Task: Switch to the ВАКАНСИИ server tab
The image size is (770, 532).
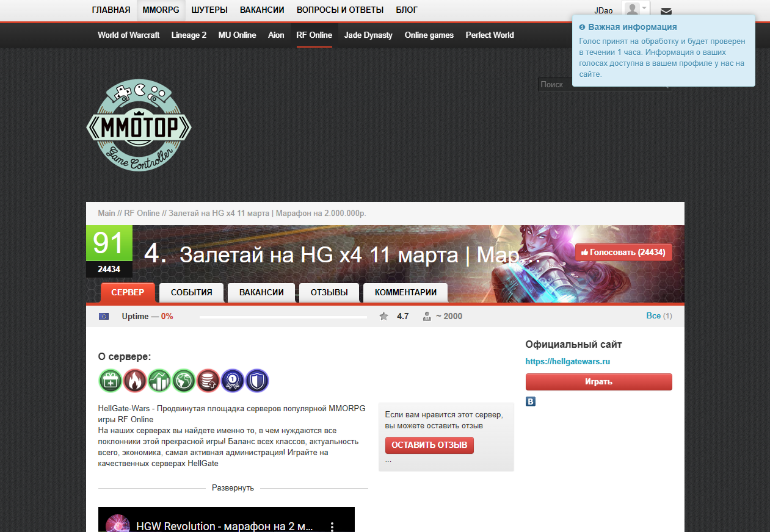Action: pos(261,292)
